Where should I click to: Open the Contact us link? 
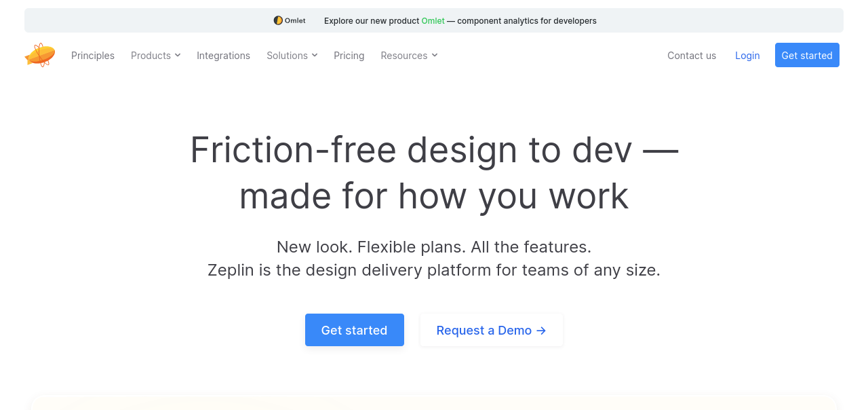692,56
